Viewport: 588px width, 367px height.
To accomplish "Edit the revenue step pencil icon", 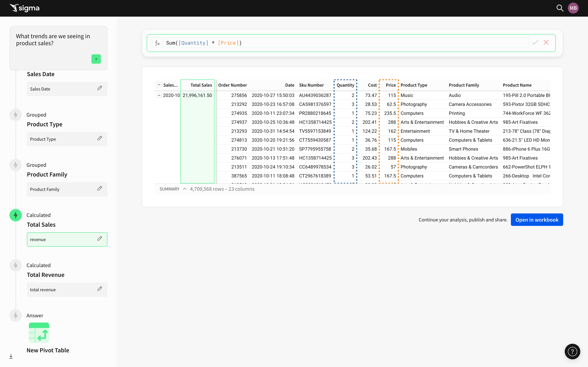I will pyautogui.click(x=100, y=239).
